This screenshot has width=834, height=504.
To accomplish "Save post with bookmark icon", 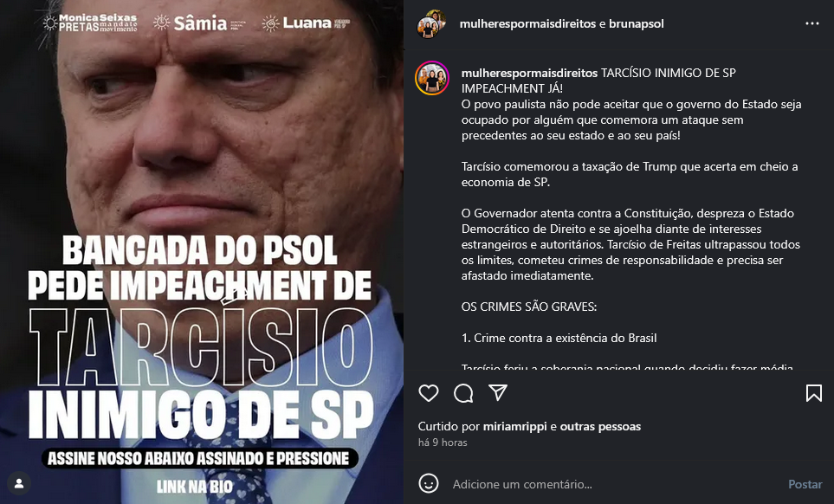I will [814, 393].
